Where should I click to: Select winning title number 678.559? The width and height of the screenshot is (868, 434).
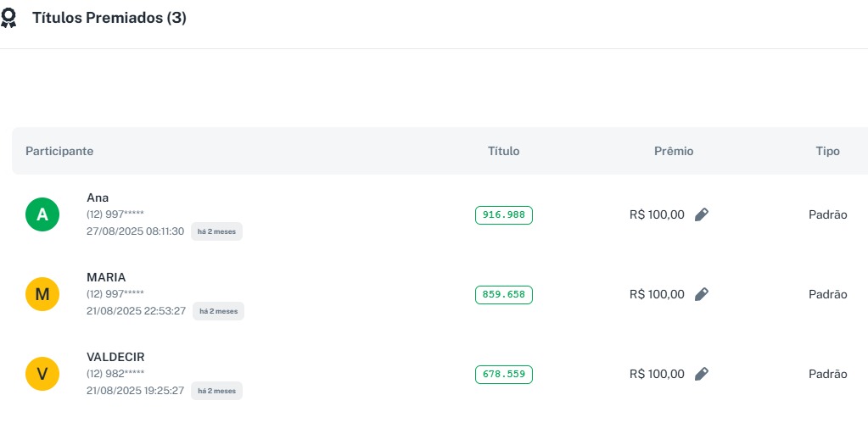pyautogui.click(x=504, y=375)
